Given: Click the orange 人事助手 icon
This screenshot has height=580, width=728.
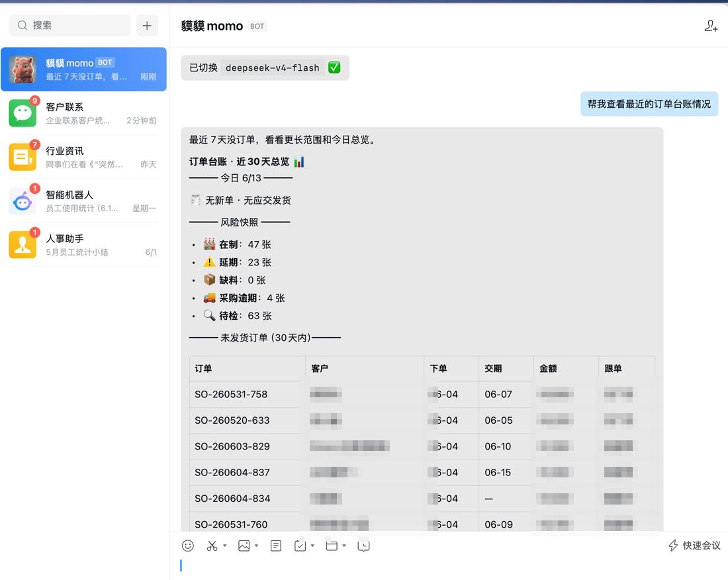Looking at the screenshot, I should [23, 245].
